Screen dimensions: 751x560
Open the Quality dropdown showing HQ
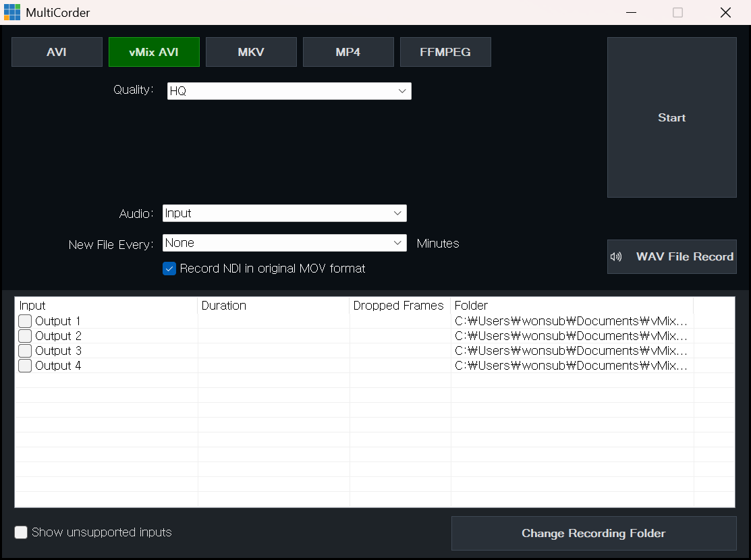pyautogui.click(x=289, y=91)
